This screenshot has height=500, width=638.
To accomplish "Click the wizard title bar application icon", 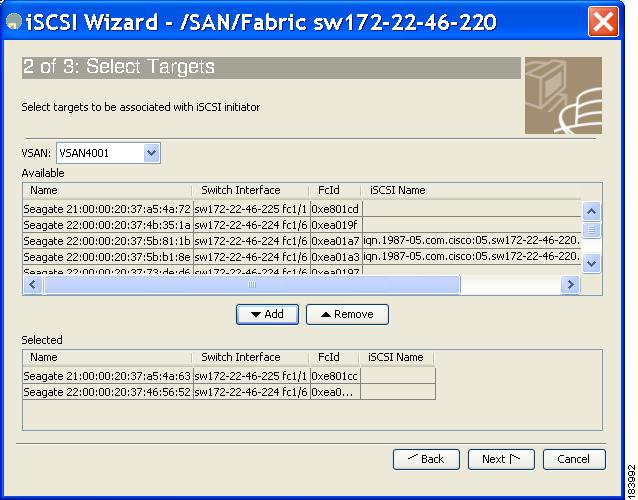I will [14, 22].
